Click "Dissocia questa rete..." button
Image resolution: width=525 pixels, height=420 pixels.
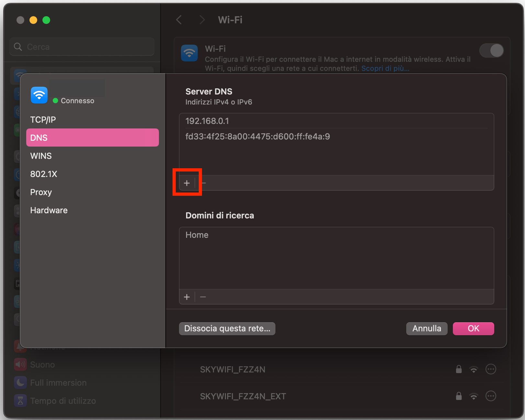coord(227,328)
